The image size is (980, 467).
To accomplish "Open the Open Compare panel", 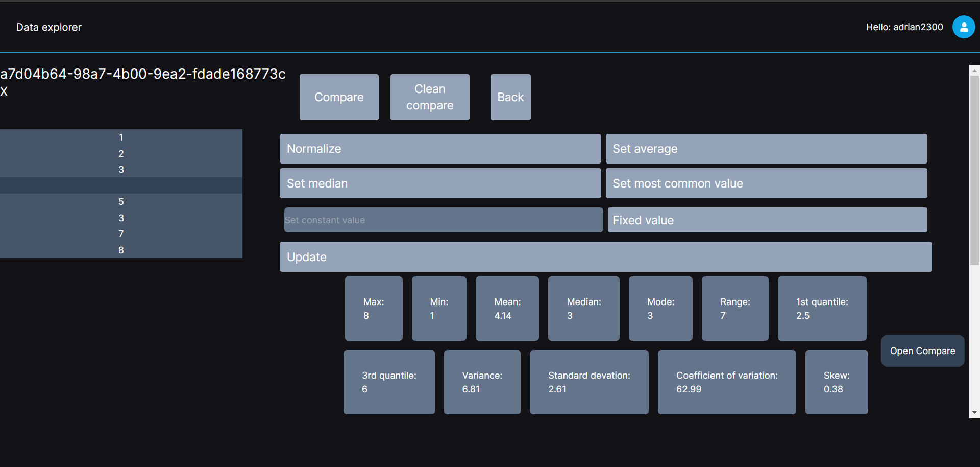I will (x=922, y=351).
